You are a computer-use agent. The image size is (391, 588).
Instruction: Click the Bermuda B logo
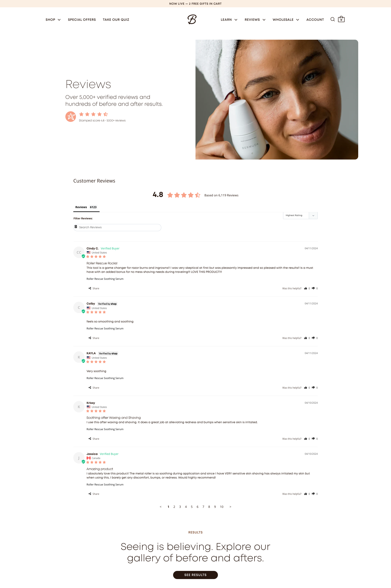192,20
